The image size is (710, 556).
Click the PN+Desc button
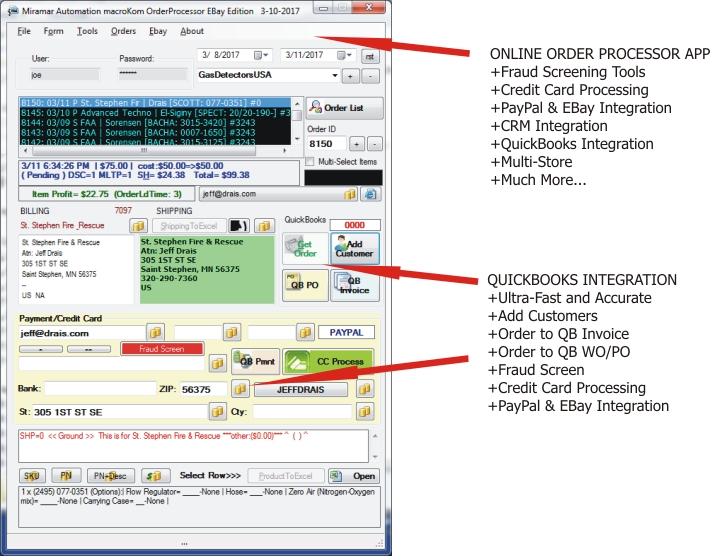pos(110,476)
